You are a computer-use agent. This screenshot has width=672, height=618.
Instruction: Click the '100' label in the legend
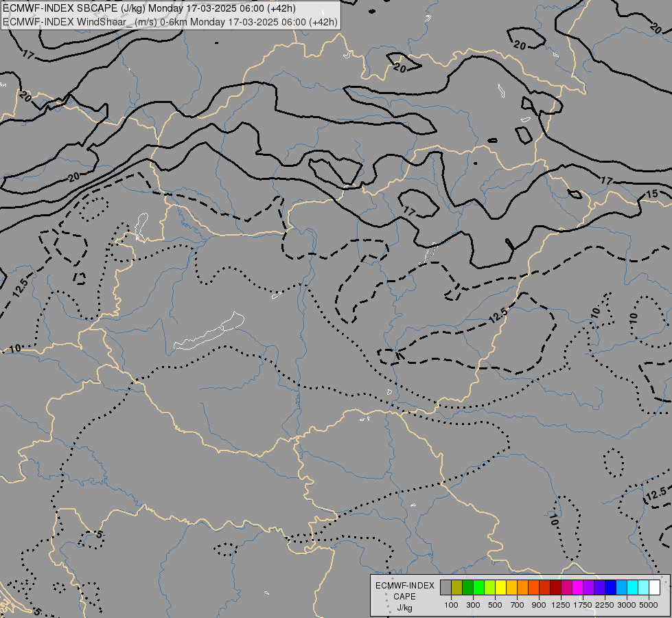pyautogui.click(x=451, y=605)
